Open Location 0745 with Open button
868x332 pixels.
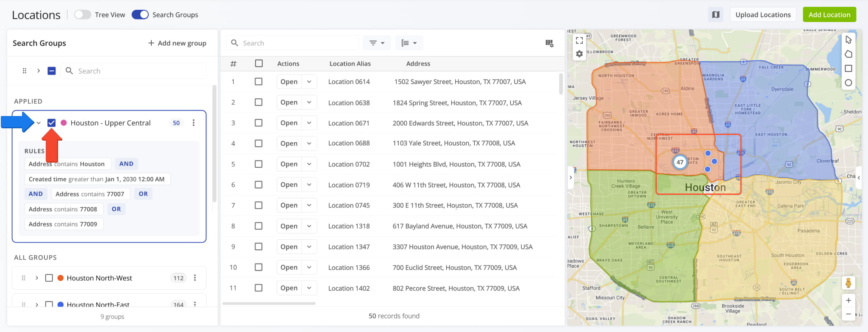click(289, 205)
